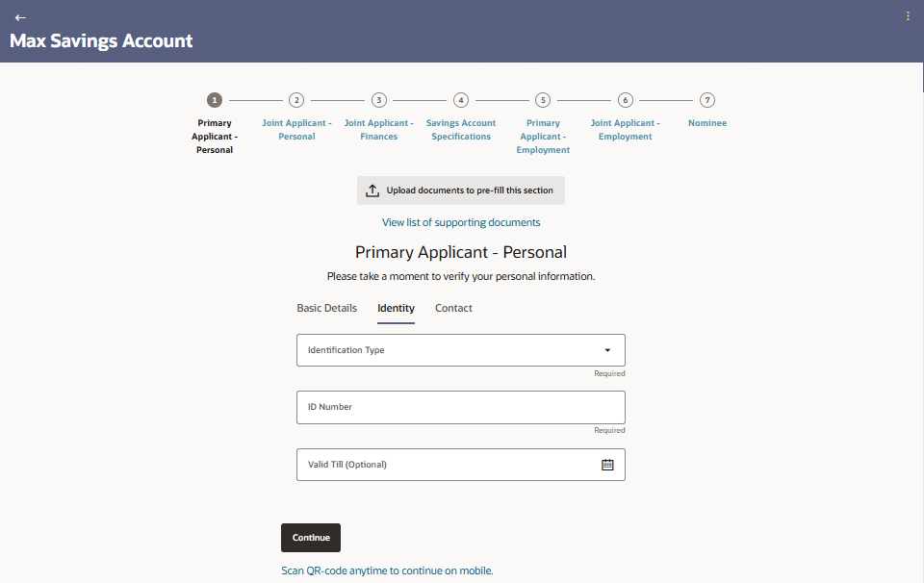Expand the Identification Type dropdown
The height and width of the screenshot is (583, 924).
point(607,350)
